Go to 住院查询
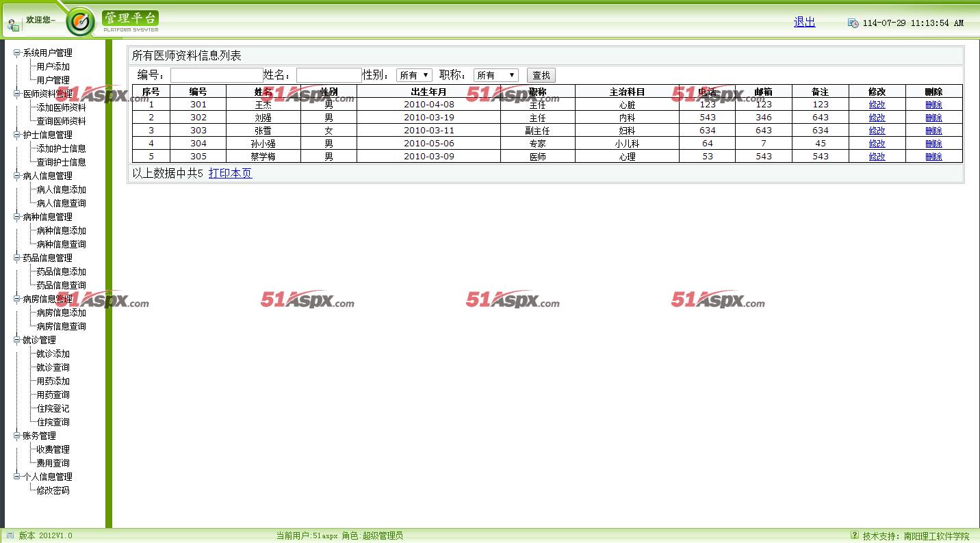Viewport: 980px width, 543px height. pyautogui.click(x=53, y=422)
